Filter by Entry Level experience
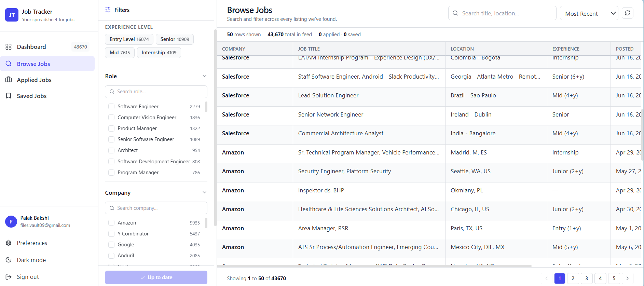The height and width of the screenshot is (286, 644). 129,39
